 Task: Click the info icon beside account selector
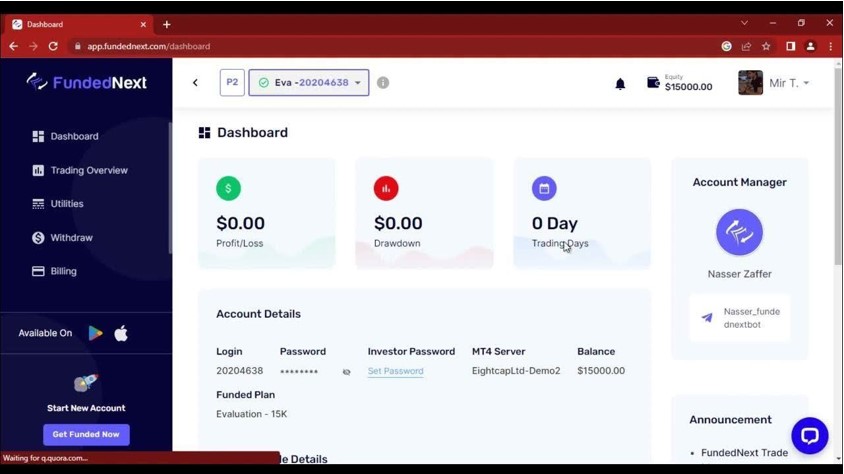pos(383,83)
